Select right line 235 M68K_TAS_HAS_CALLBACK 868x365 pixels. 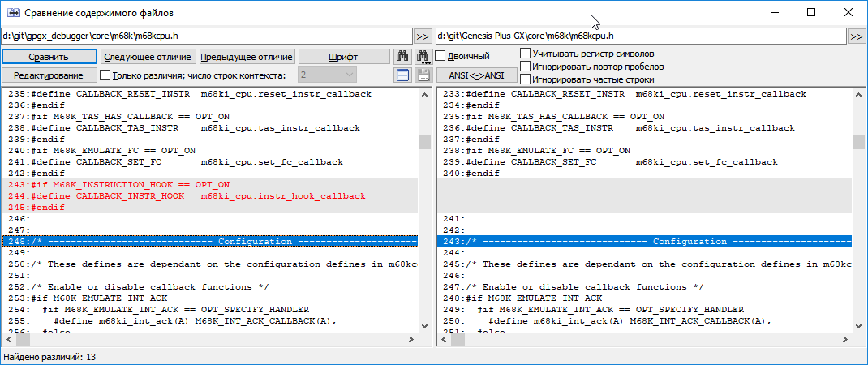(x=644, y=116)
